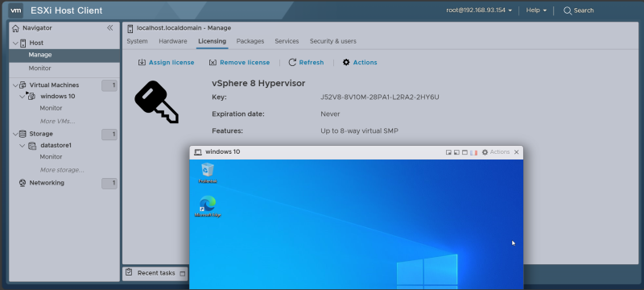The height and width of the screenshot is (290, 644).
Task: Click the Refresh circular arrow icon
Action: (x=292, y=63)
